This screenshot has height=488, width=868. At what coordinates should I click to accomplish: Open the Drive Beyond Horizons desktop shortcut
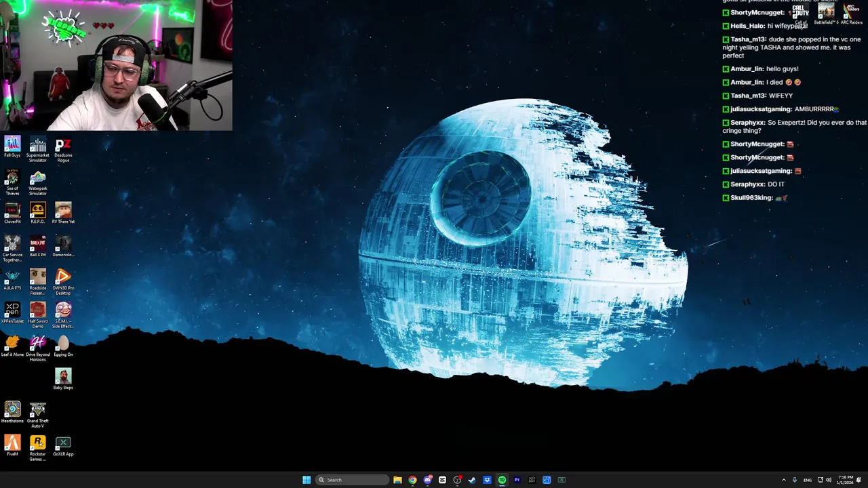(38, 348)
